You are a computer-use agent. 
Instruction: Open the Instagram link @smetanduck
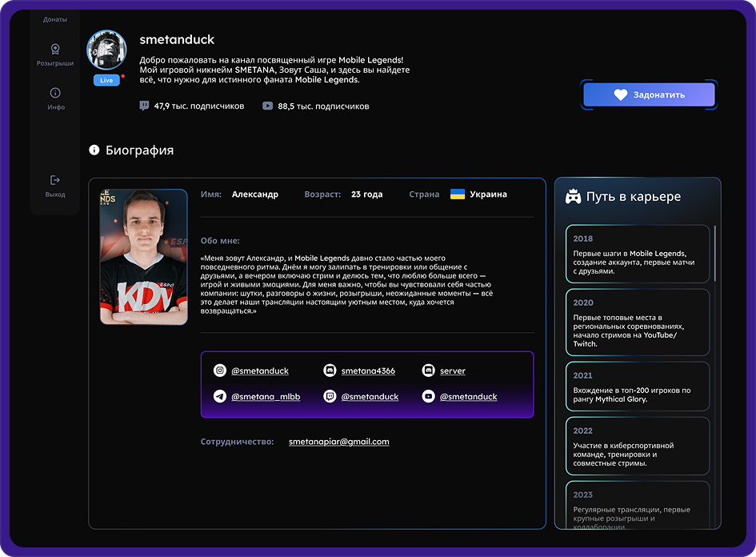260,371
